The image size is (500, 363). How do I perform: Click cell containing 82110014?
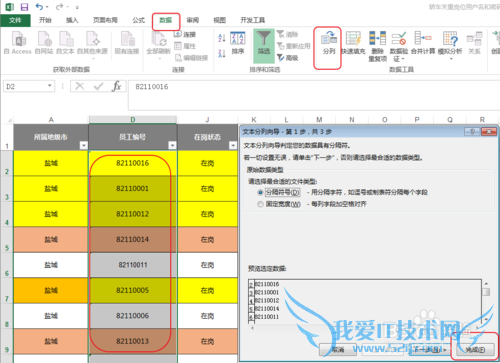click(x=133, y=239)
